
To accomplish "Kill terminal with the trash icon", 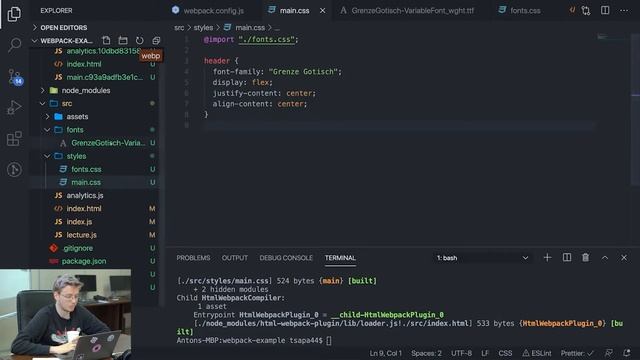I will coord(585,258).
